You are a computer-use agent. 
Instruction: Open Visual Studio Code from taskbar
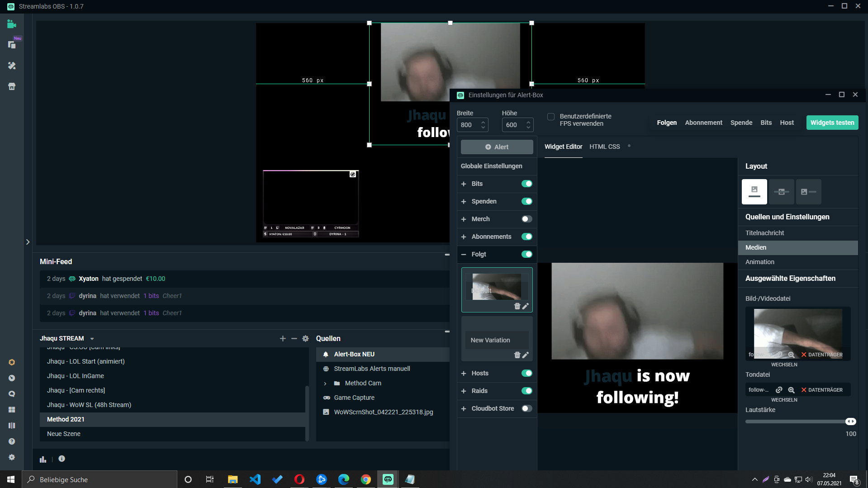[255, 479]
